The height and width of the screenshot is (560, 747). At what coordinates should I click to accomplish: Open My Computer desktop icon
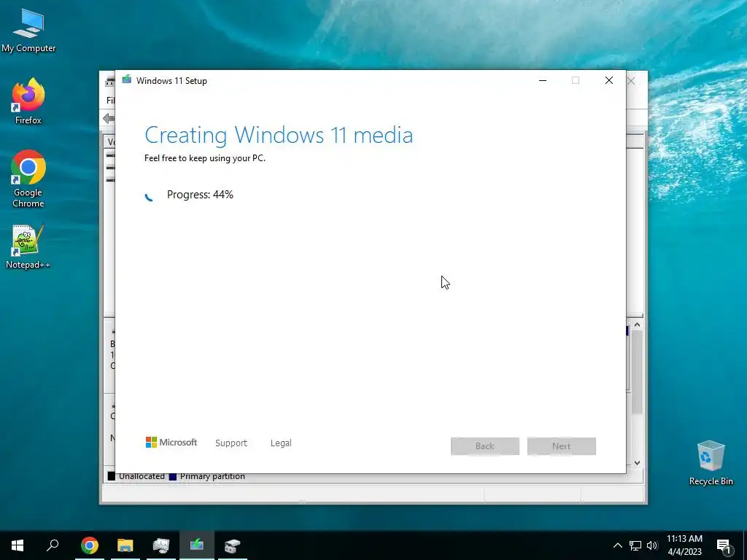[28, 31]
